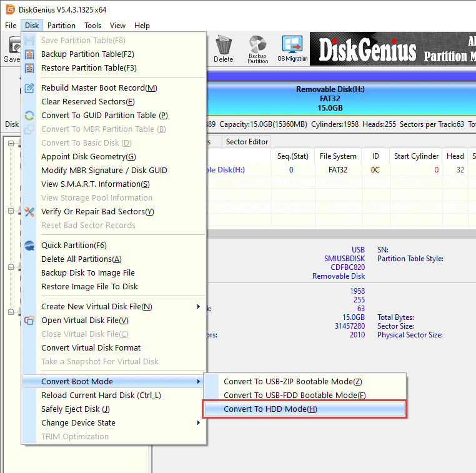Expand the Convert Boot Mode submenu arrow
Viewport: 476px width, 473px height.
(x=199, y=382)
